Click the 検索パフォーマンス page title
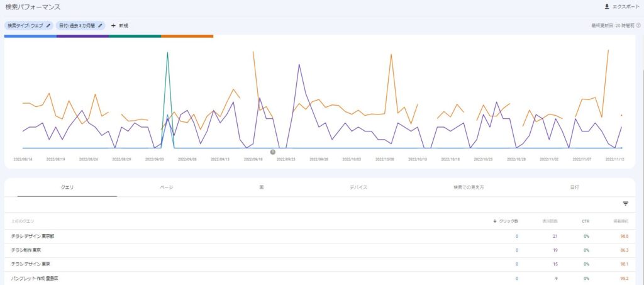644x285 pixels. click(x=33, y=7)
